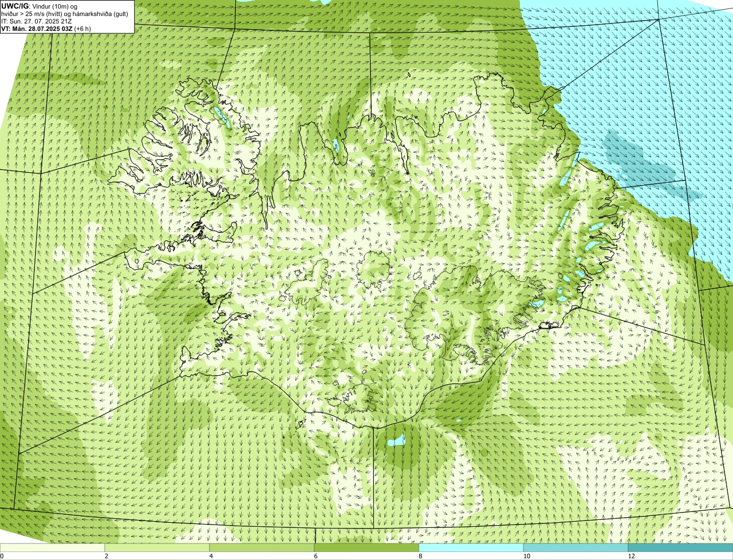The image size is (733, 560).
Task: Click the scale label '0'
Action: [x=2, y=556]
